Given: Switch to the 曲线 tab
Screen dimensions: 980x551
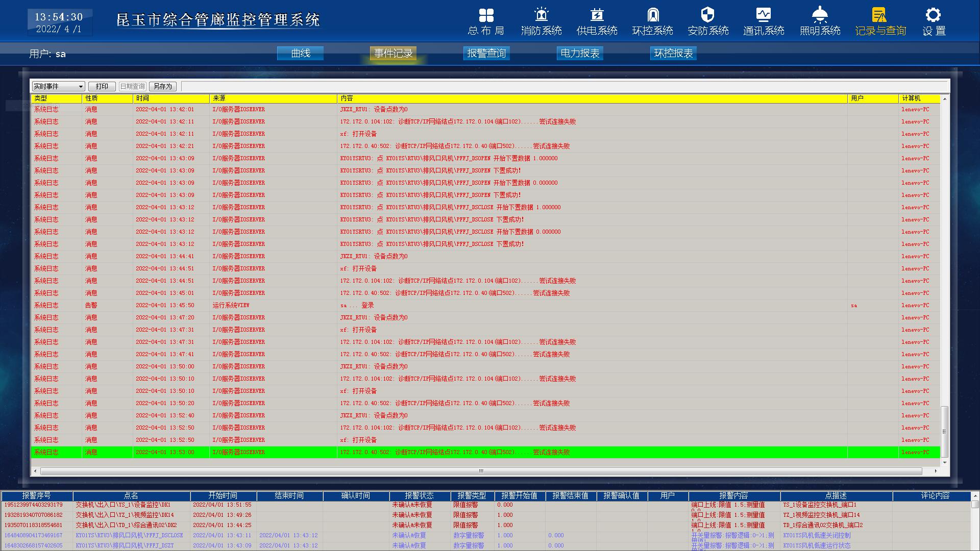Looking at the screenshot, I should pos(300,54).
